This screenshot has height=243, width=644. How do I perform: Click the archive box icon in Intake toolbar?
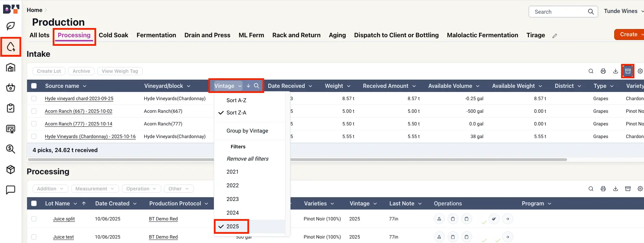[x=628, y=71]
